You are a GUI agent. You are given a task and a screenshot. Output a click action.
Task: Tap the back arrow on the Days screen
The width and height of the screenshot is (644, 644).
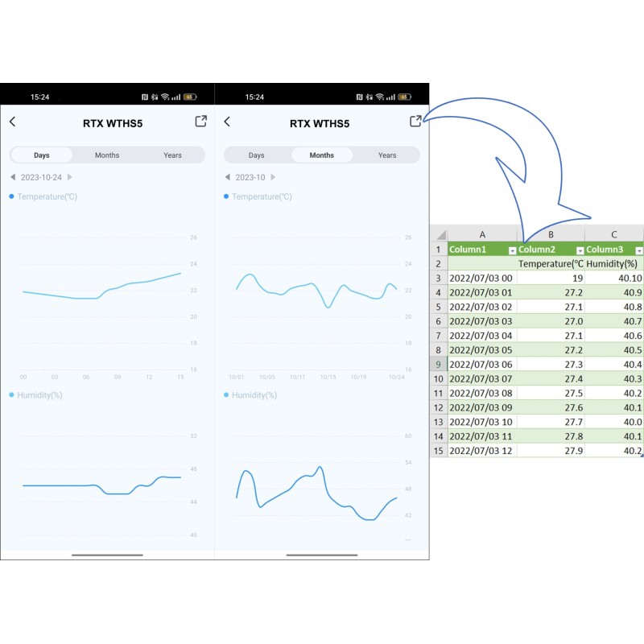(x=12, y=122)
